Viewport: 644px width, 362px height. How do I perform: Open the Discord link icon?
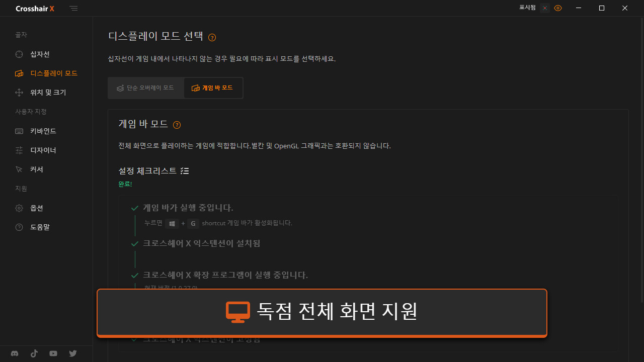(x=15, y=353)
